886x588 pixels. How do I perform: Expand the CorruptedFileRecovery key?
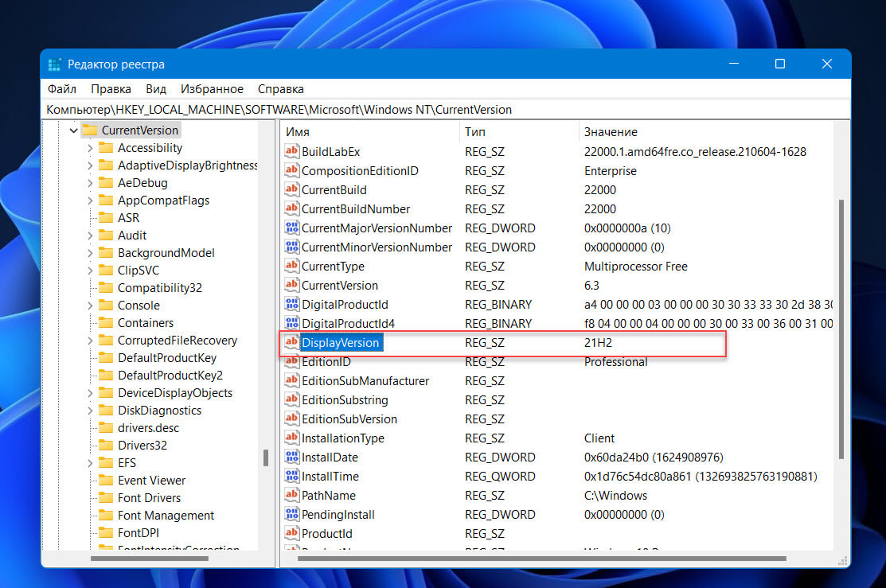pos(90,341)
